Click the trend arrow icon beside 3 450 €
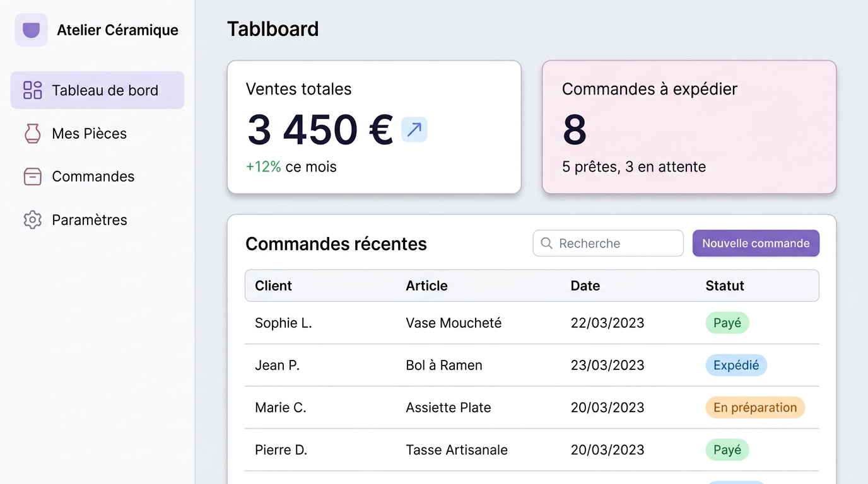Image resolution: width=868 pixels, height=484 pixels. click(414, 130)
